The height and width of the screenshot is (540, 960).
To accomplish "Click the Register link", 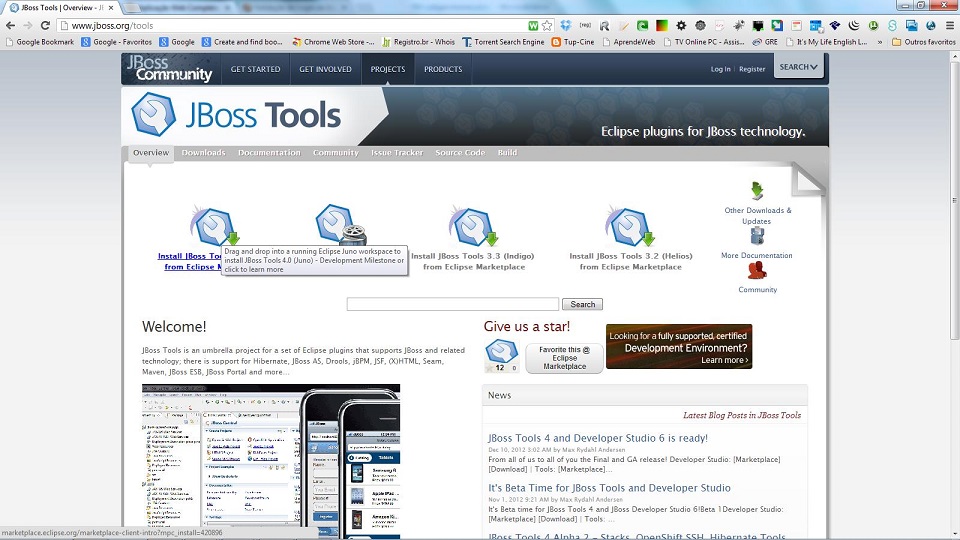I will point(752,69).
